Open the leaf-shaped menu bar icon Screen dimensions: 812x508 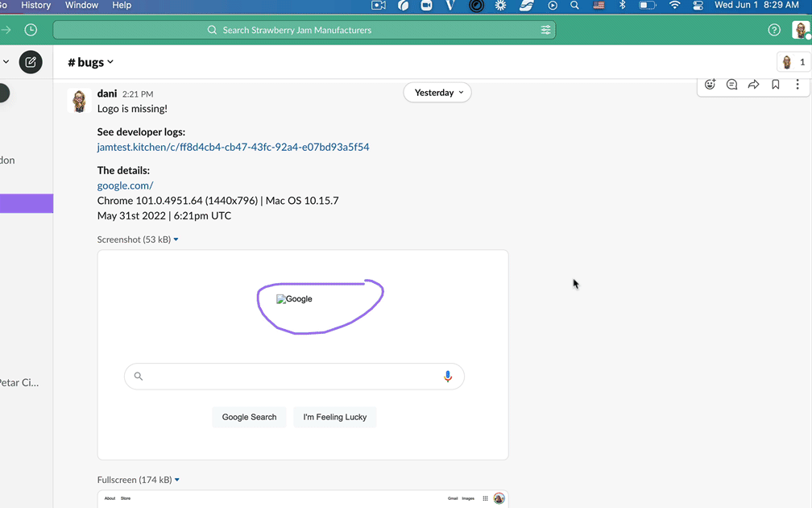(x=403, y=5)
